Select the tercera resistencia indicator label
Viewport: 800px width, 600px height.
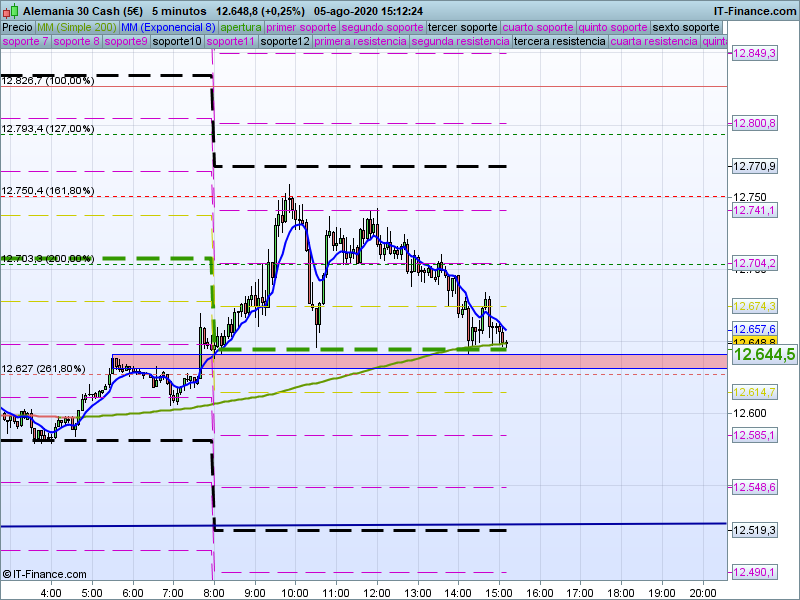[x=559, y=42]
